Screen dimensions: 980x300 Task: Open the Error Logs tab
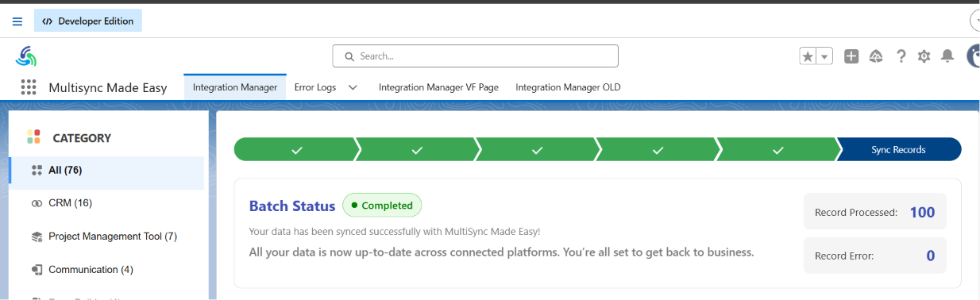[x=315, y=87]
